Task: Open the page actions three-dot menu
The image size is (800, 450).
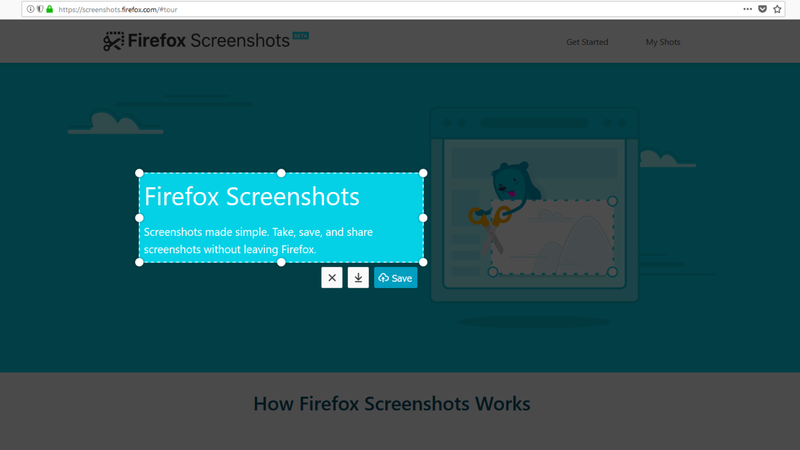Action: 747,9
